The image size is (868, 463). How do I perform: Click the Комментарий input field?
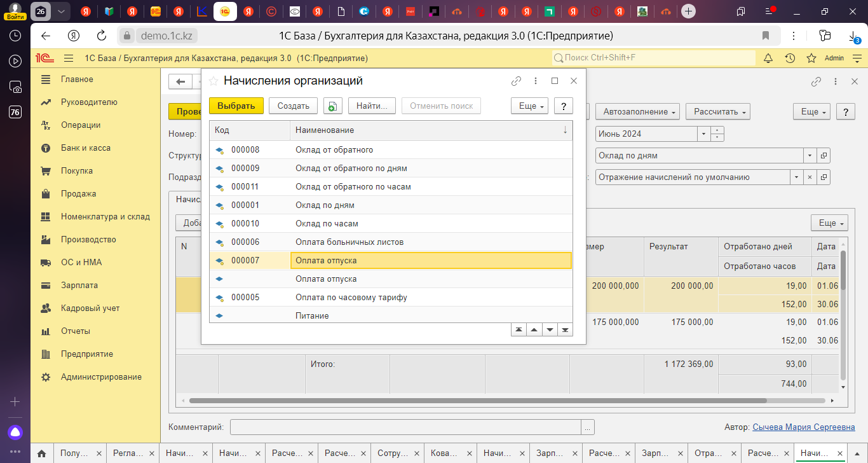coord(405,427)
